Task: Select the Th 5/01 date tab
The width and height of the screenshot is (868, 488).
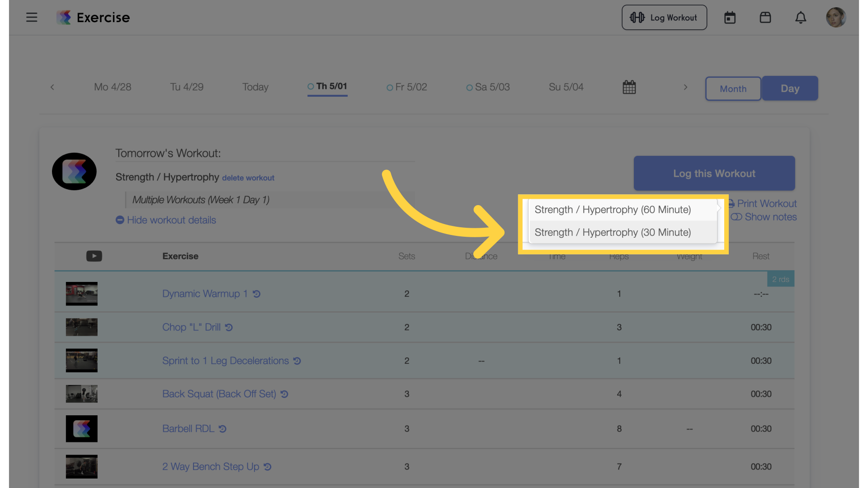Action: pos(327,87)
